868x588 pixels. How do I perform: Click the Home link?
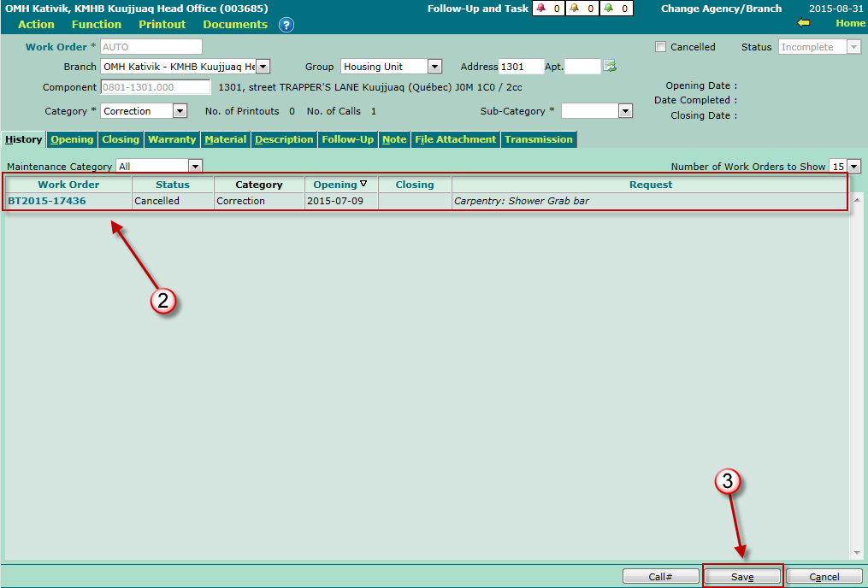coord(850,23)
